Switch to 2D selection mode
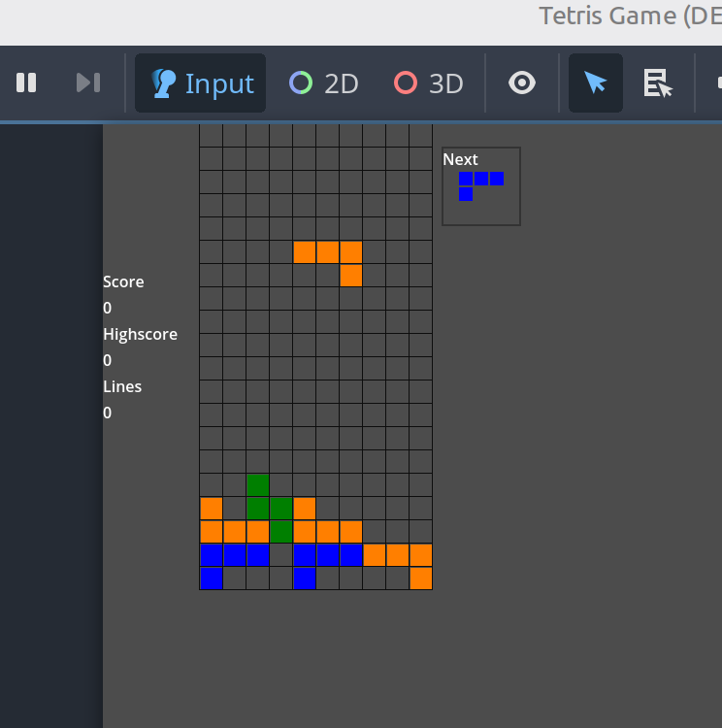 323,83
